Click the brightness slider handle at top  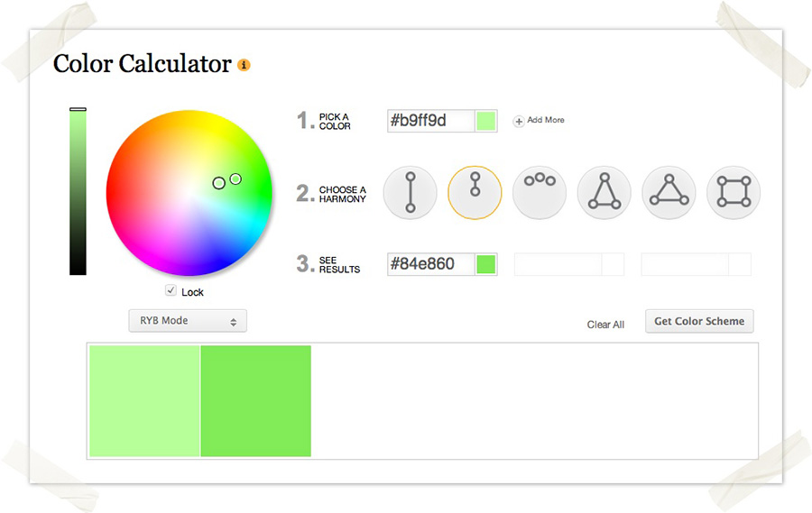[78, 109]
